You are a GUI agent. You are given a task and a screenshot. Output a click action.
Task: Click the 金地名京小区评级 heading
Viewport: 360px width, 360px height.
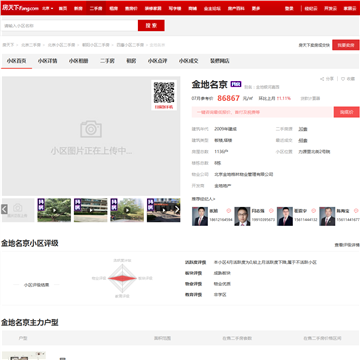30,243
